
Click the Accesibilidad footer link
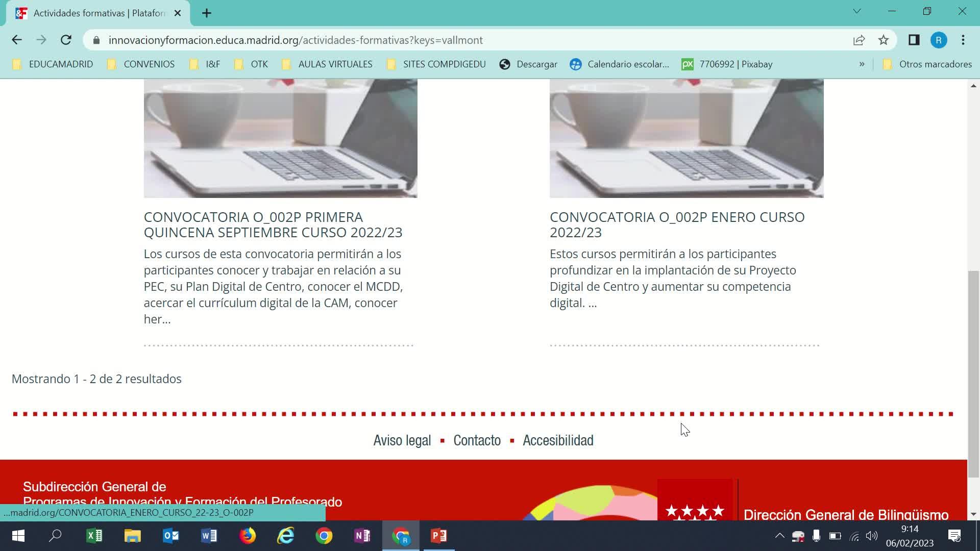point(558,440)
